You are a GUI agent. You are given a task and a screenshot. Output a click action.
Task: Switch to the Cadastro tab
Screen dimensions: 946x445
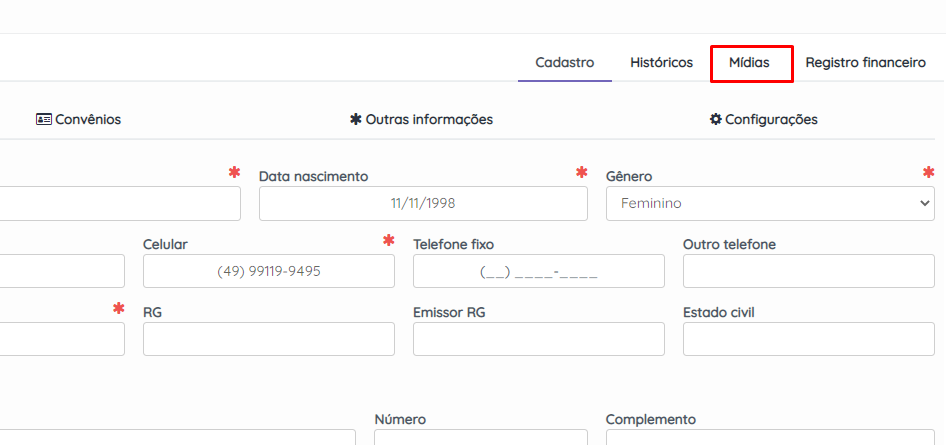coord(565,62)
